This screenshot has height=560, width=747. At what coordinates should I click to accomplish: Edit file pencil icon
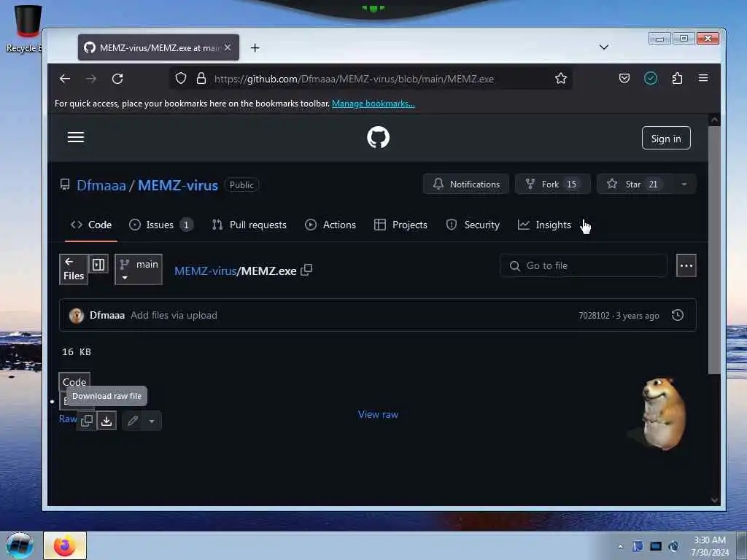coord(133,421)
